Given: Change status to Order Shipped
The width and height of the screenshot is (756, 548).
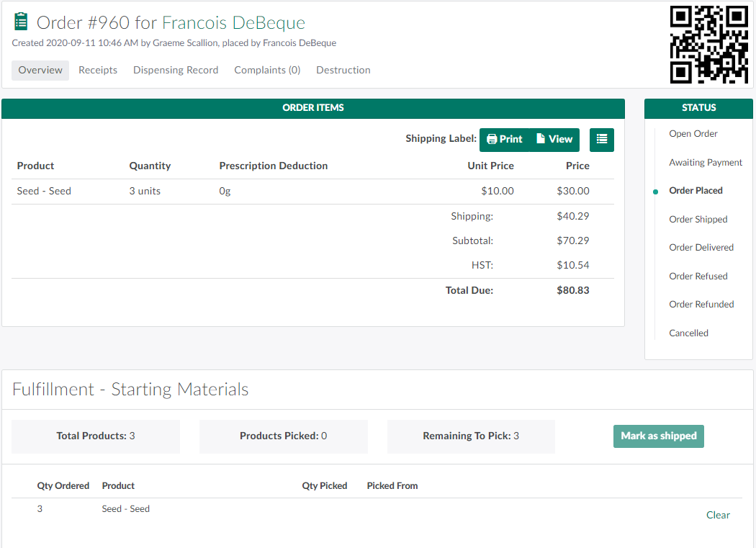Looking at the screenshot, I should tap(698, 220).
